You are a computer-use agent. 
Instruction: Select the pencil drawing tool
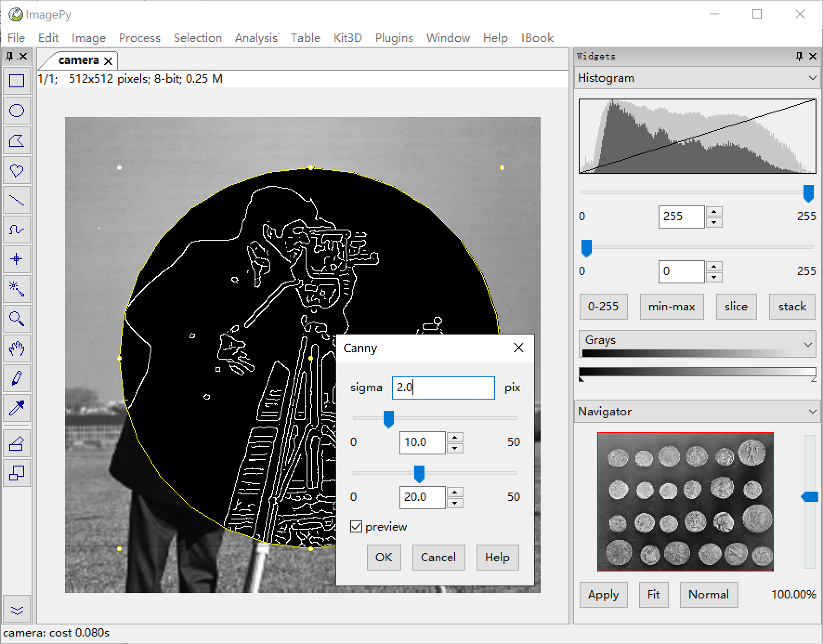[17, 378]
